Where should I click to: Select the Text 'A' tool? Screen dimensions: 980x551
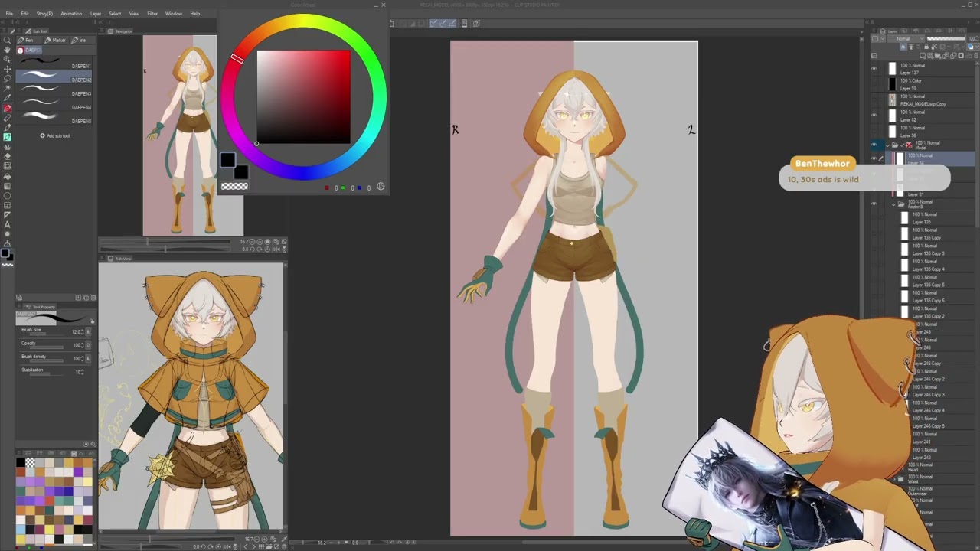click(x=7, y=225)
